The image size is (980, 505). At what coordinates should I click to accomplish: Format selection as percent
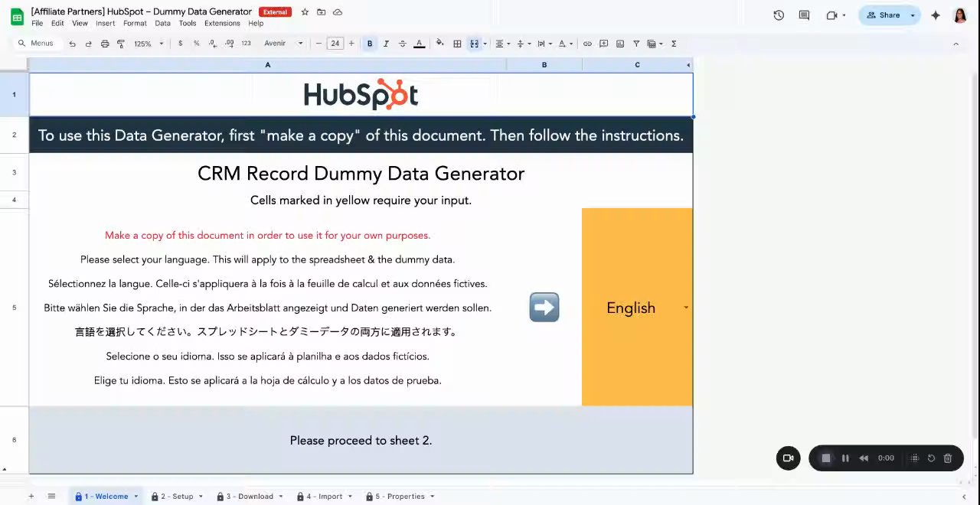click(x=196, y=44)
